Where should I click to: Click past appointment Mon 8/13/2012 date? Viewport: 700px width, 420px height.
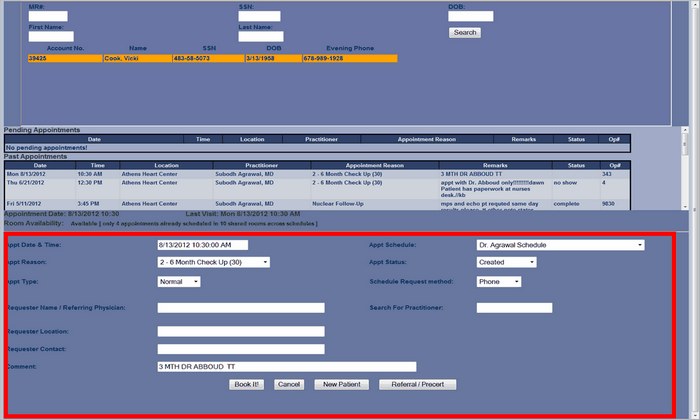26,174
